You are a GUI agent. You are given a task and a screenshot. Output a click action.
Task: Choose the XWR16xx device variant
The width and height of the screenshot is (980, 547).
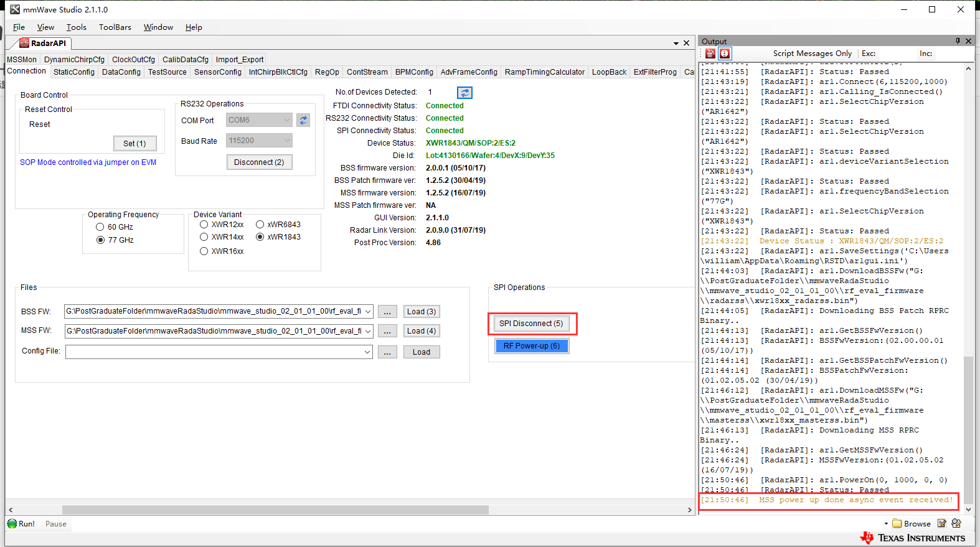point(204,251)
